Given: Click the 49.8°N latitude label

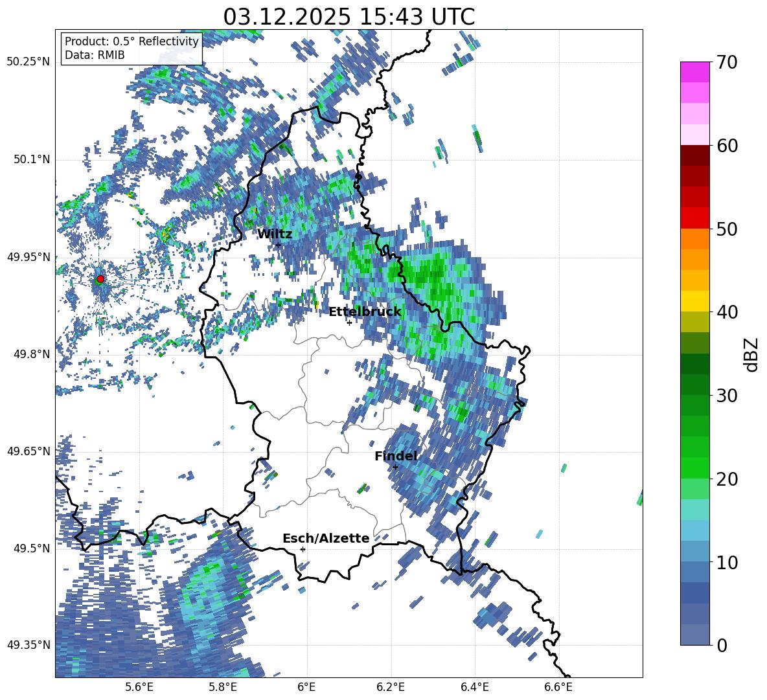Looking at the screenshot, I should pyautogui.click(x=31, y=354).
